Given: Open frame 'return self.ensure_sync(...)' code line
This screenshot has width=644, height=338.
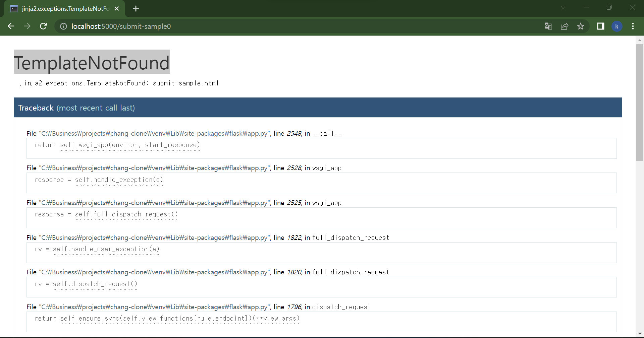Looking at the screenshot, I should (321, 322).
